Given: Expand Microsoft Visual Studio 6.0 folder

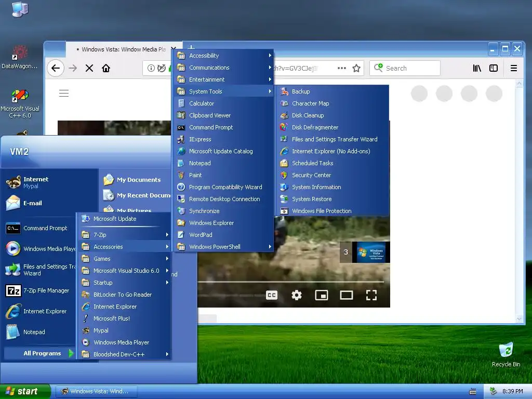Looking at the screenshot, I should pyautogui.click(x=124, y=271).
